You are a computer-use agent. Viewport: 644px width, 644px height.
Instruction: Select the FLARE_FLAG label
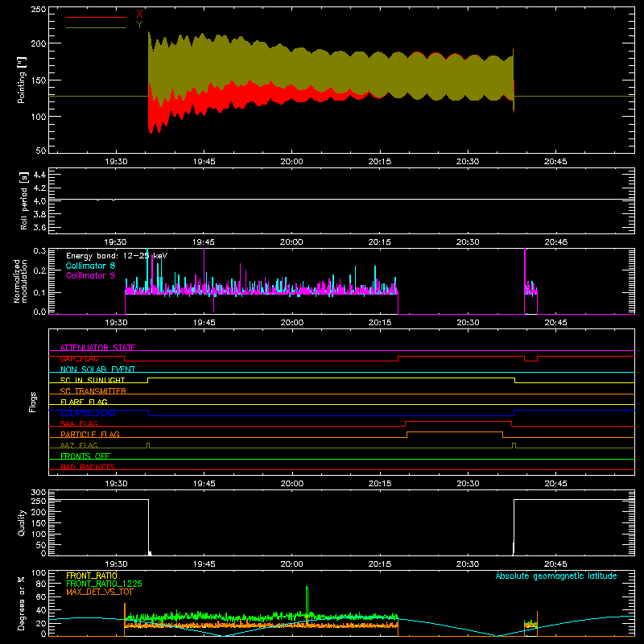(84, 402)
